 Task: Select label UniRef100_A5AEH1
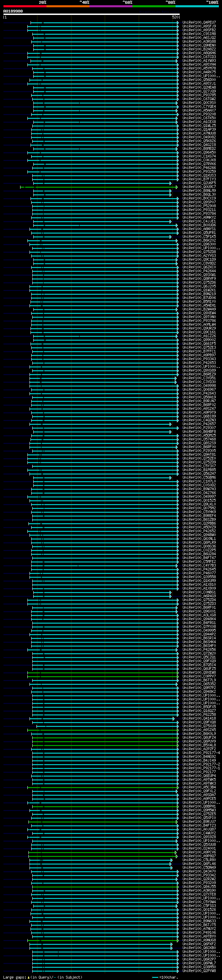pos(199,306)
